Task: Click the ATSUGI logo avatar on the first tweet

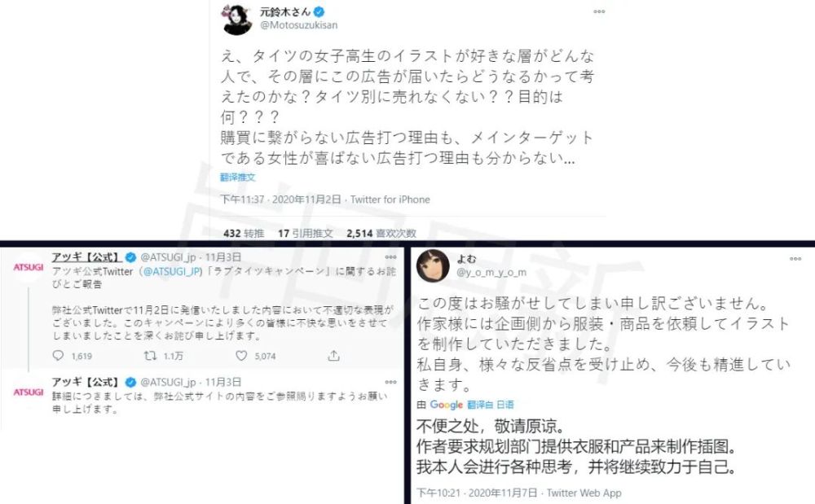Action: 28,267
